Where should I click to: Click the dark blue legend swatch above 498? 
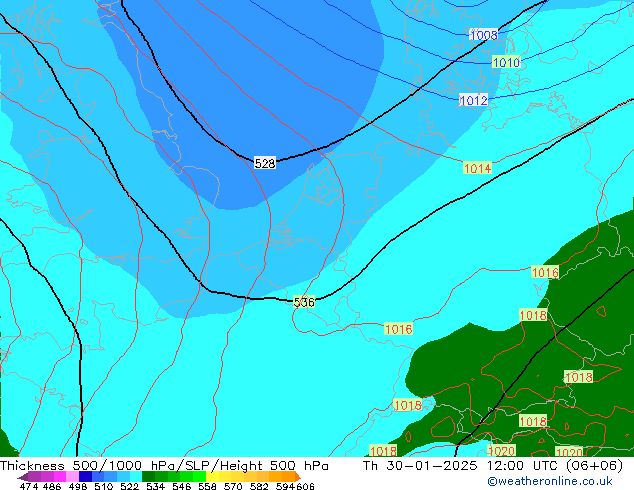[85, 476]
